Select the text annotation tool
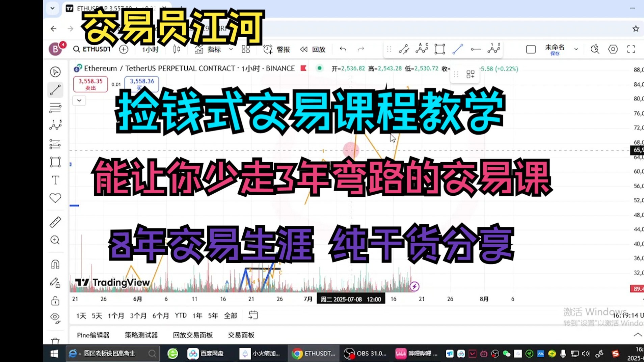Image resolution: width=644 pixels, height=362 pixels. tap(55, 180)
